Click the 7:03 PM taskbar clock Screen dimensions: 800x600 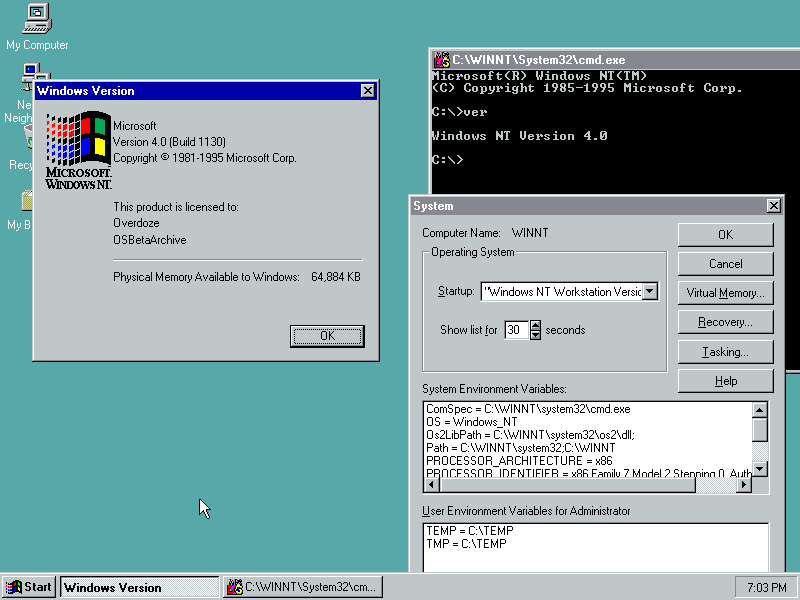coord(766,588)
